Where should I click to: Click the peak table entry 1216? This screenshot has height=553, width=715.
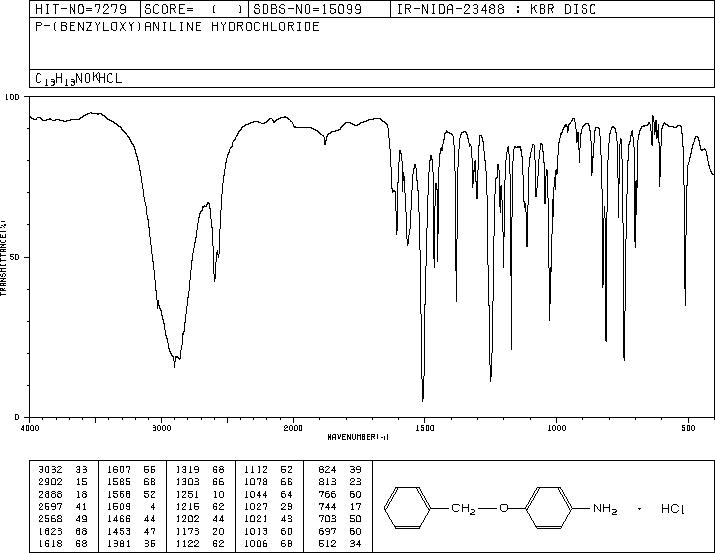pyautogui.click(x=187, y=506)
